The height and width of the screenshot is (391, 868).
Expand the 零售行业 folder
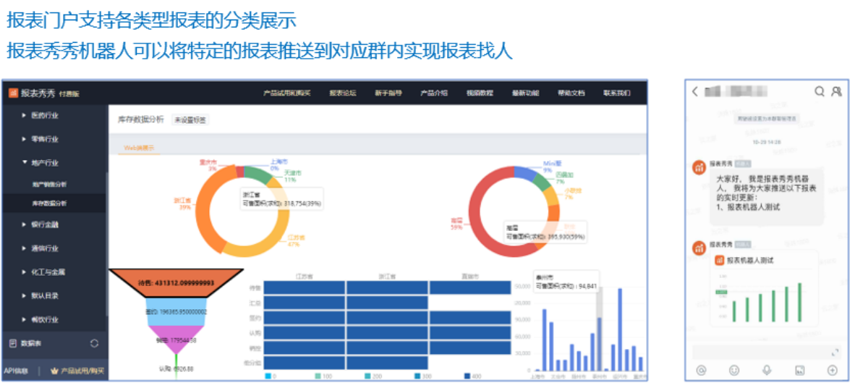[x=25, y=139]
